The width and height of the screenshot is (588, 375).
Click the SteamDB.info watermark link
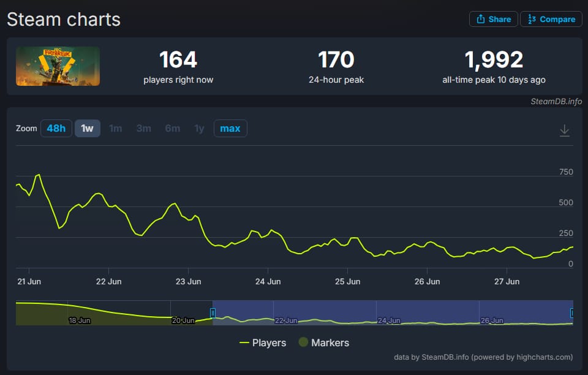coord(556,101)
